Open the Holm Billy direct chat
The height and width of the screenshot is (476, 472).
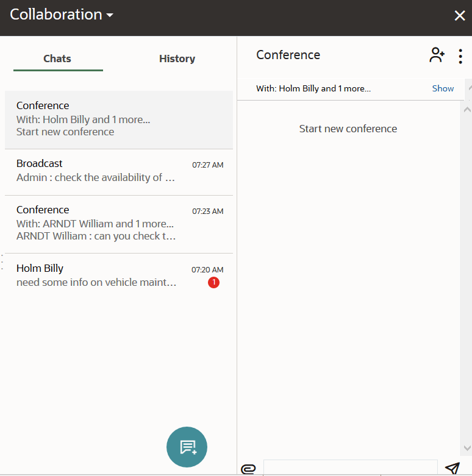pyautogui.click(x=119, y=276)
